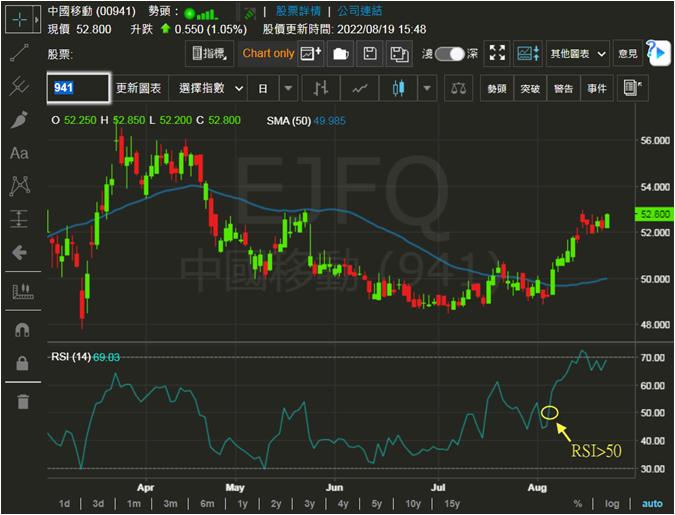Switch to the 勢頭 momentum tab

[x=497, y=88]
